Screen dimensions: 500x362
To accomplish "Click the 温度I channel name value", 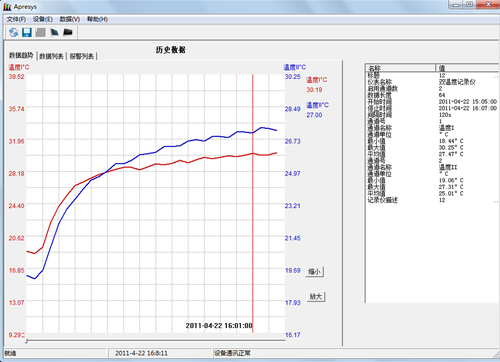I will click(x=446, y=128).
